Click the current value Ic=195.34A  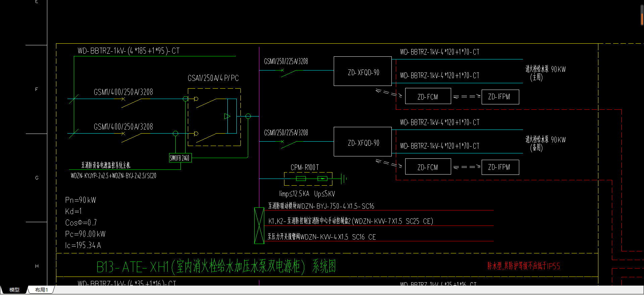point(83,245)
